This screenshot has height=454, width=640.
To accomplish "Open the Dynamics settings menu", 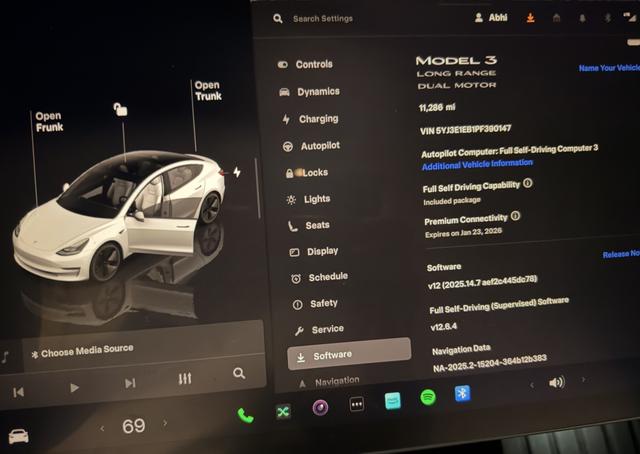I will click(309, 92).
